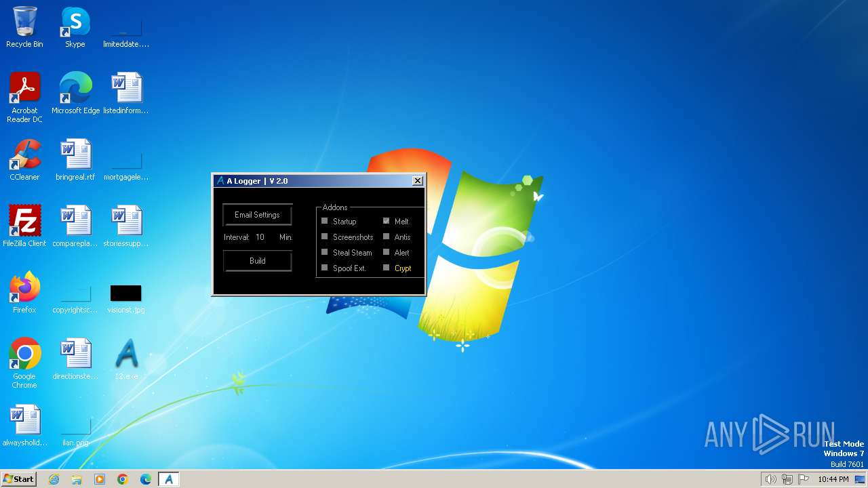
Task: Select the comparepla document icon
Action: click(x=75, y=226)
